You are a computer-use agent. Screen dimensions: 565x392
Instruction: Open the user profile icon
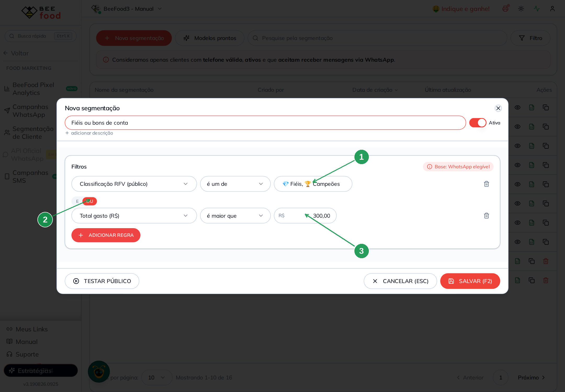click(x=552, y=9)
